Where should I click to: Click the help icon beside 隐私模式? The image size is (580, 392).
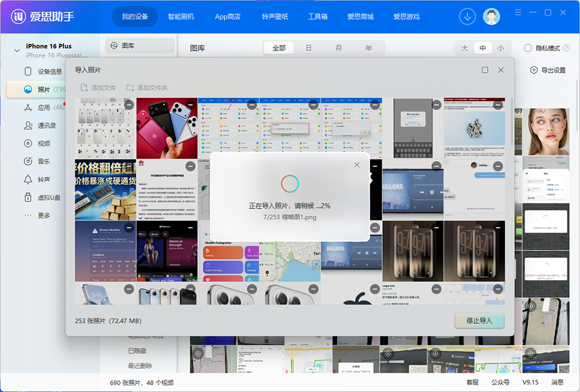[x=566, y=48]
